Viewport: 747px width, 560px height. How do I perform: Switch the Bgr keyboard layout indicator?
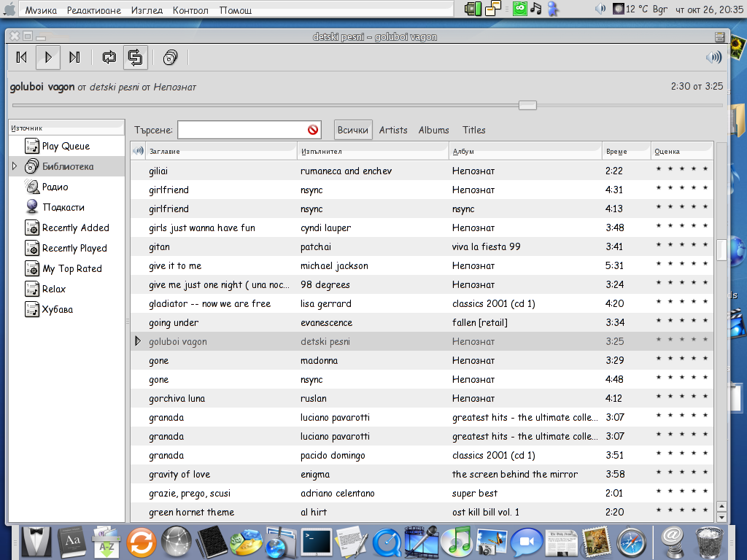coord(659,9)
